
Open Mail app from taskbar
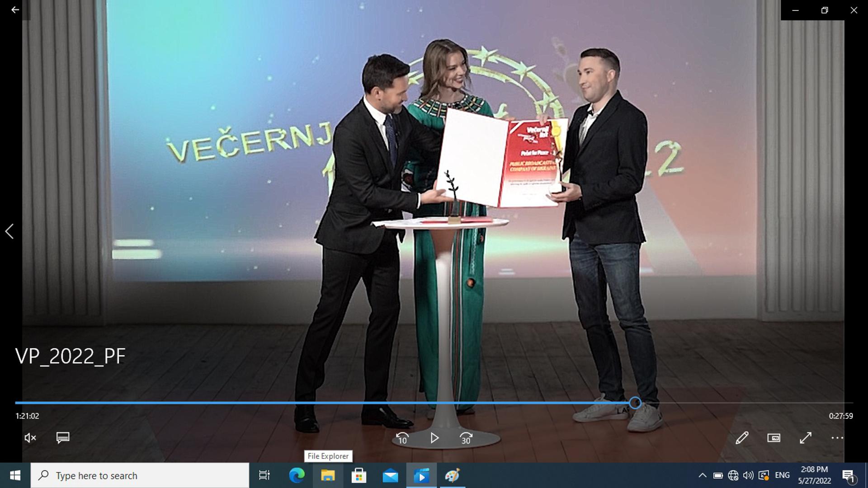(x=390, y=475)
